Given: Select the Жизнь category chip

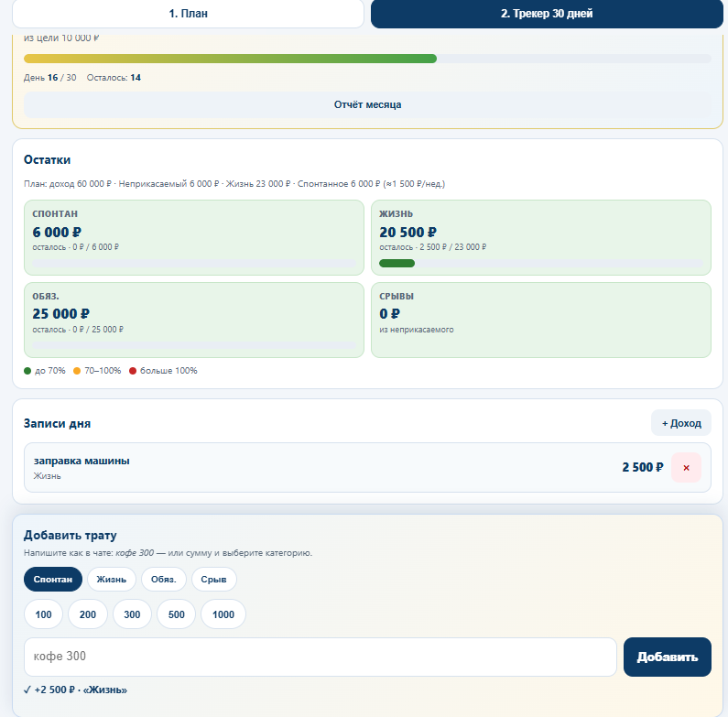Looking at the screenshot, I should pos(112,579).
